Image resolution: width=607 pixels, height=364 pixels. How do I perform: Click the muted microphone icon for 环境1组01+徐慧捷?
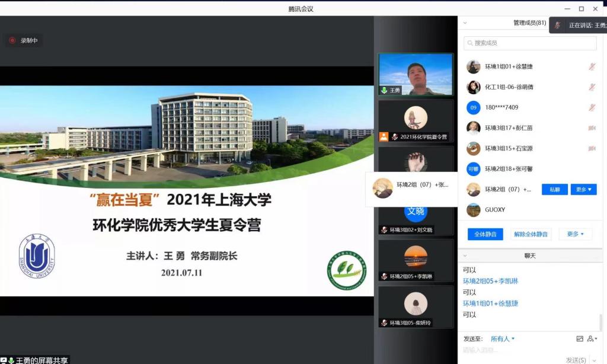[x=592, y=66]
